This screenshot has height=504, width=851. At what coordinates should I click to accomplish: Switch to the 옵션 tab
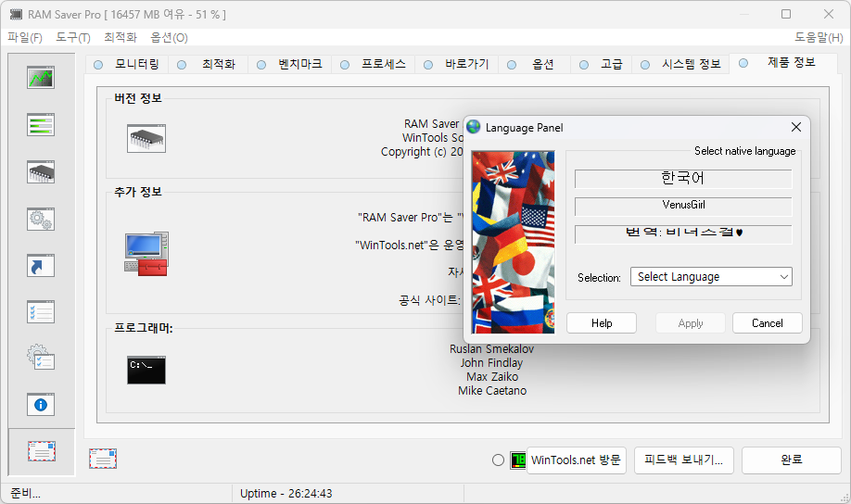point(534,64)
